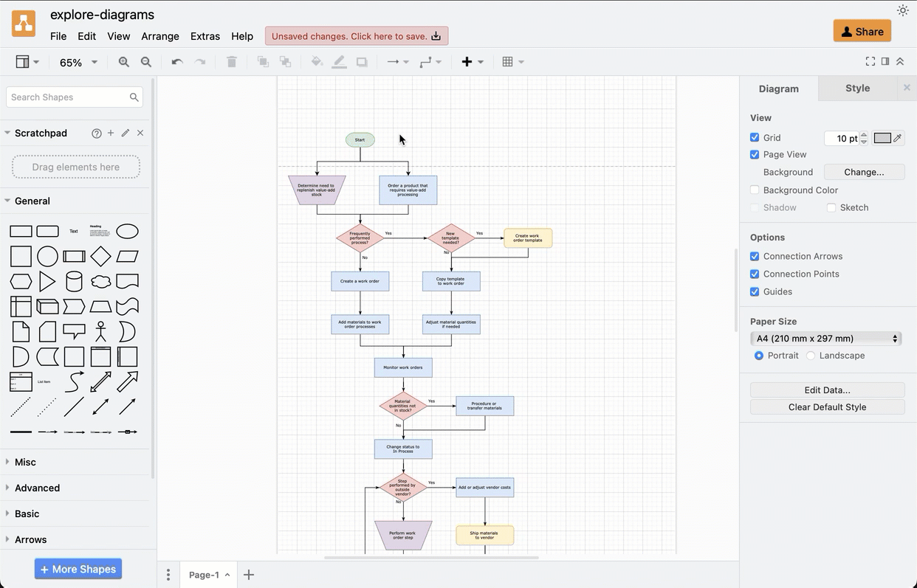Click the Edit Data button
917x588 pixels.
[827, 390]
